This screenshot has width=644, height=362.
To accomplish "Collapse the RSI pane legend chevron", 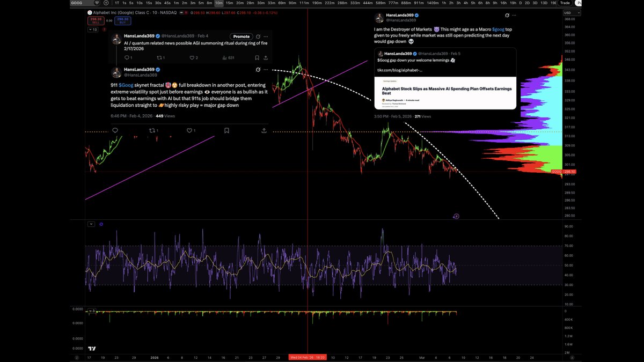I will (91, 224).
